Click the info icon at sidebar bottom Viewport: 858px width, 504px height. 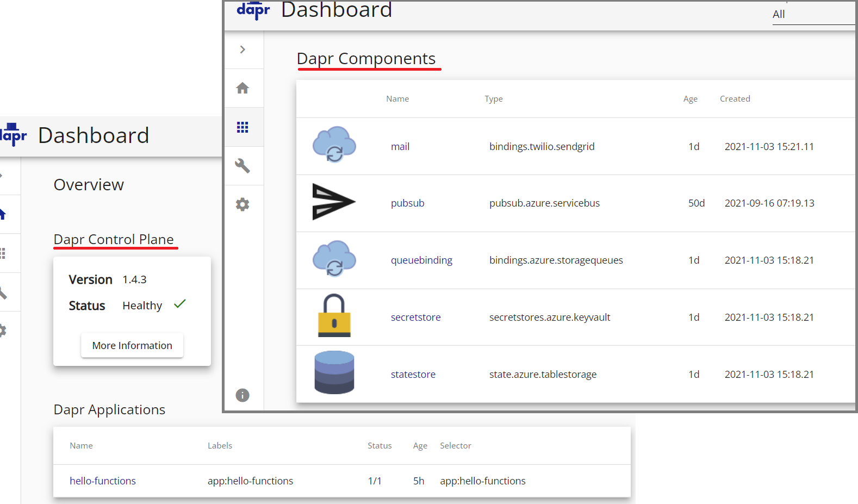click(x=243, y=395)
